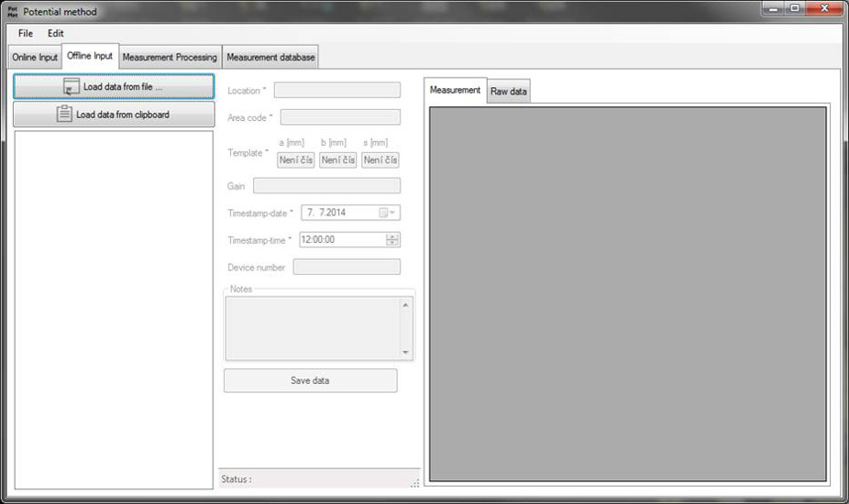Select the Raw data tab

click(x=509, y=92)
